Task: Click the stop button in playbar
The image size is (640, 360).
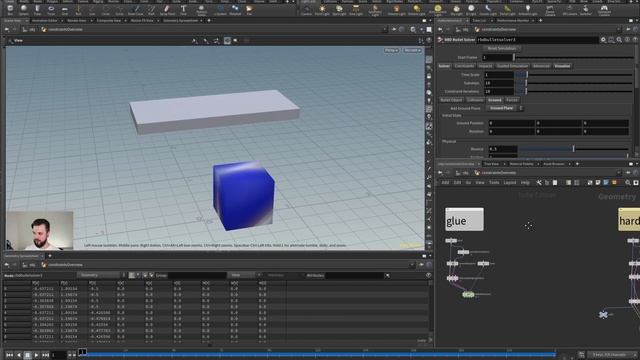Action: [x=27, y=355]
